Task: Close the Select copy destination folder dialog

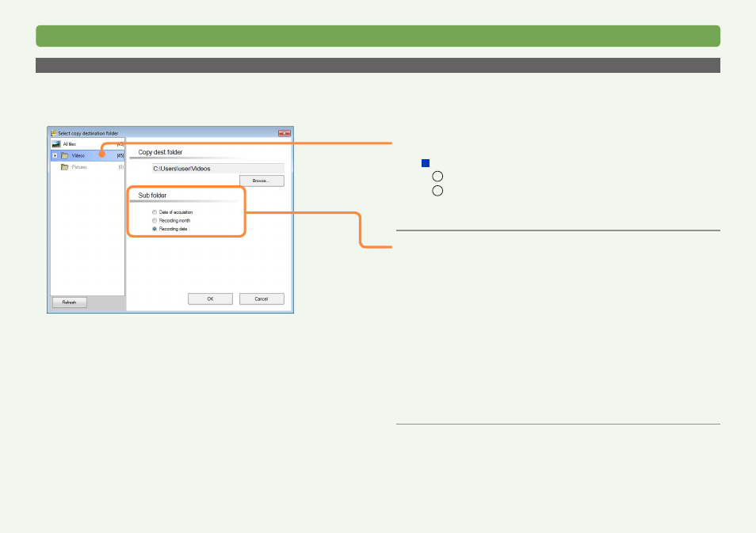Action: 284,133
